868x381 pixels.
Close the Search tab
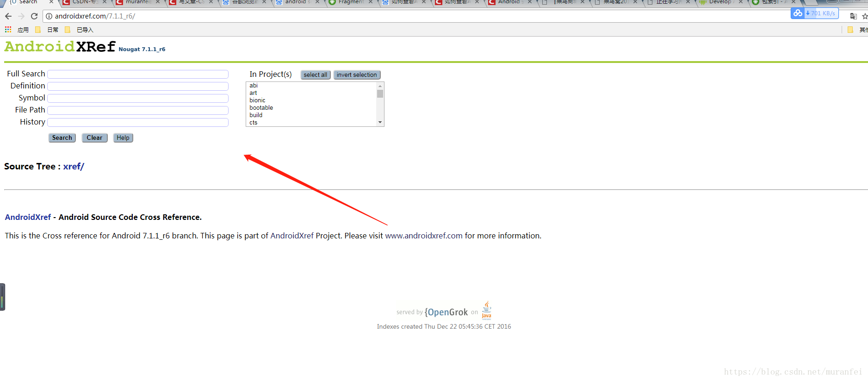pos(51,2)
